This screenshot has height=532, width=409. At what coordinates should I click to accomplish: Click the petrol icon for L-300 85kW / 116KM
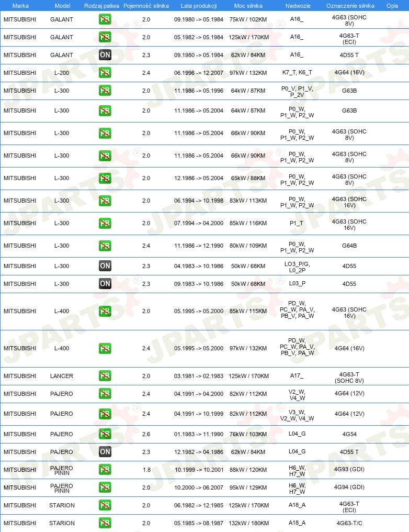point(105,223)
